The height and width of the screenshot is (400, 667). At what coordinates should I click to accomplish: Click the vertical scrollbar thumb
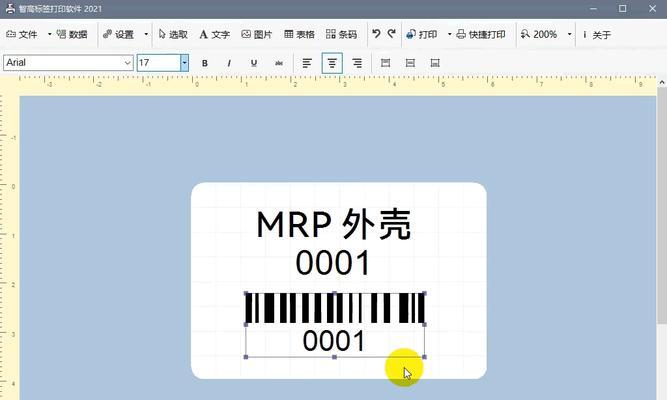[x=662, y=204]
